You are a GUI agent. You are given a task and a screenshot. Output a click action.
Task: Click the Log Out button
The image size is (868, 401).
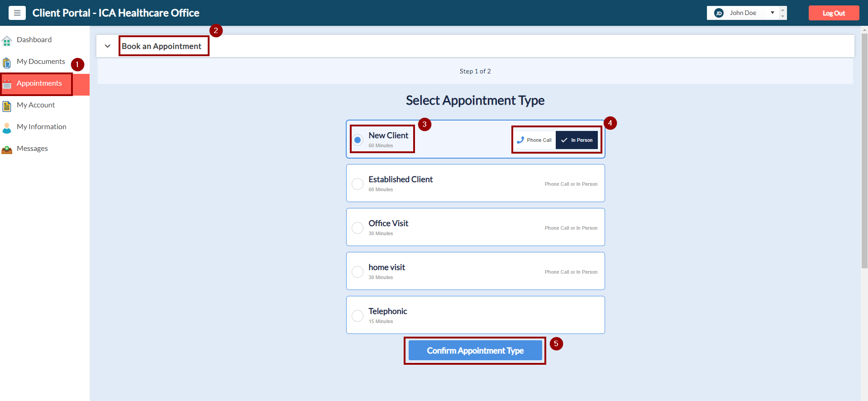pyautogui.click(x=834, y=13)
